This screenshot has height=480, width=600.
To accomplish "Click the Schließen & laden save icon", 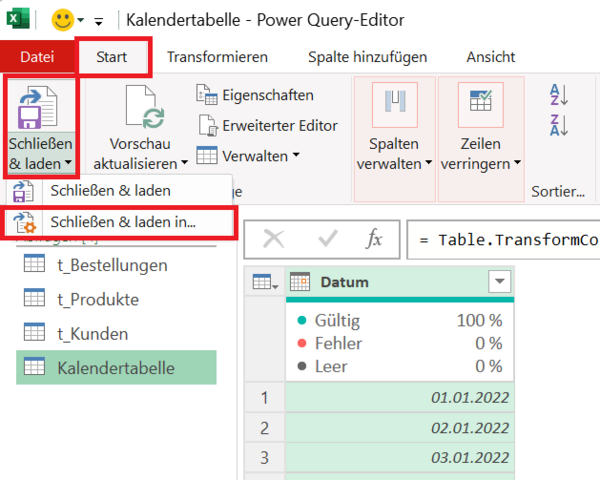I will 41,107.
